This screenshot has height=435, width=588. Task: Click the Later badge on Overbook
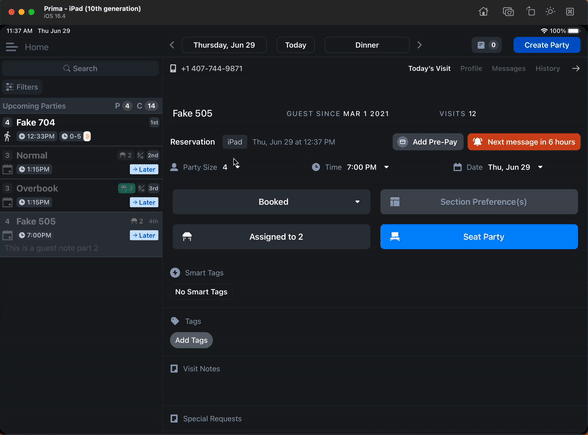pos(144,202)
